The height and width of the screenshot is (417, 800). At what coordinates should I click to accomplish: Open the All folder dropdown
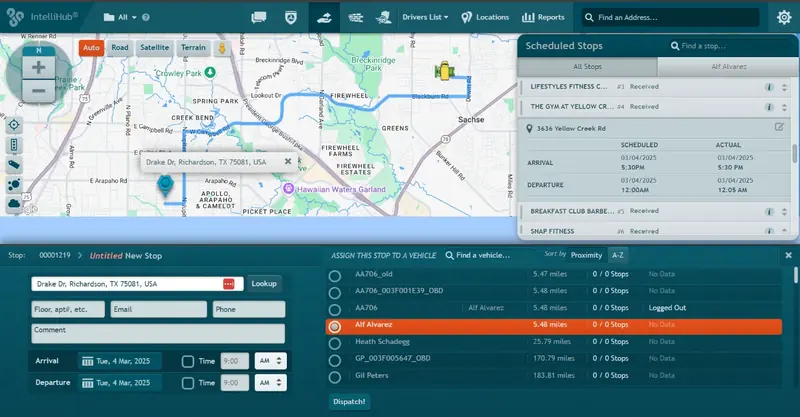pyautogui.click(x=120, y=17)
